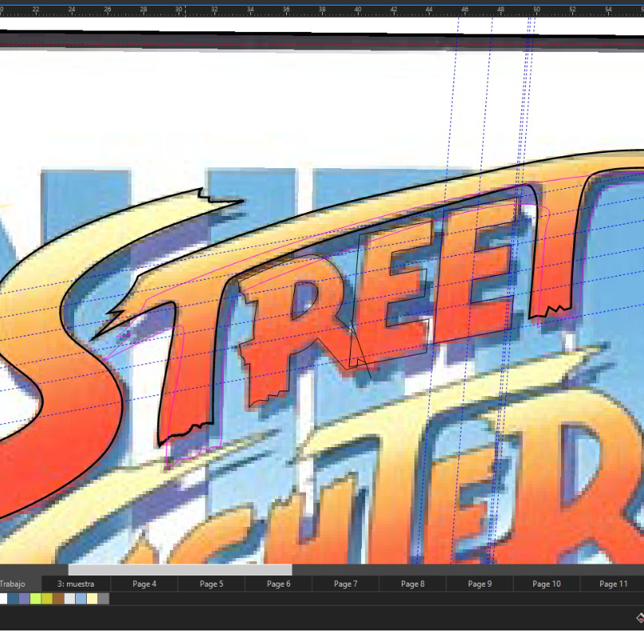Switch to Page 6 tab
The height and width of the screenshot is (644, 644).
278,583
